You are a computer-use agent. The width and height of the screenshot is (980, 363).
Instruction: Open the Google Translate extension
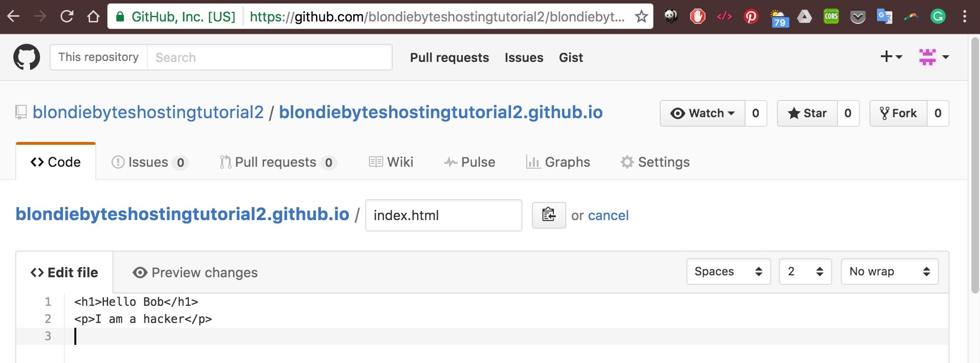(x=885, y=16)
